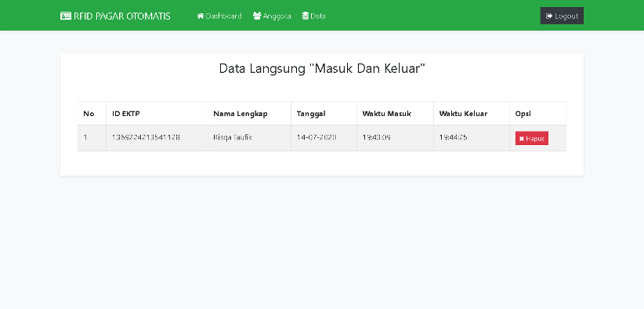Image resolution: width=644 pixels, height=309 pixels.
Task: Click the Data database icon
Action: [x=306, y=16]
